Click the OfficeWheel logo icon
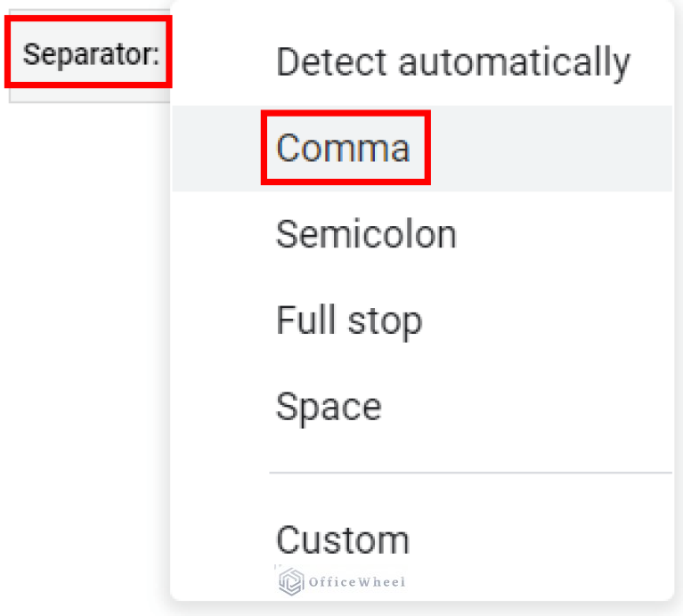Image resolution: width=683 pixels, height=616 pixels. tap(291, 582)
